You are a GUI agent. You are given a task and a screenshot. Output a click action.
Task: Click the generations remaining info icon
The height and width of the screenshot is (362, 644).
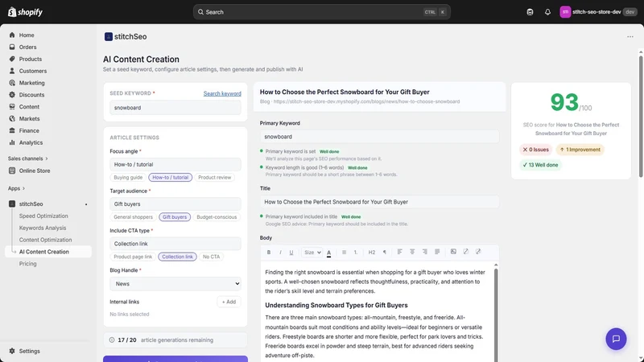point(112,339)
